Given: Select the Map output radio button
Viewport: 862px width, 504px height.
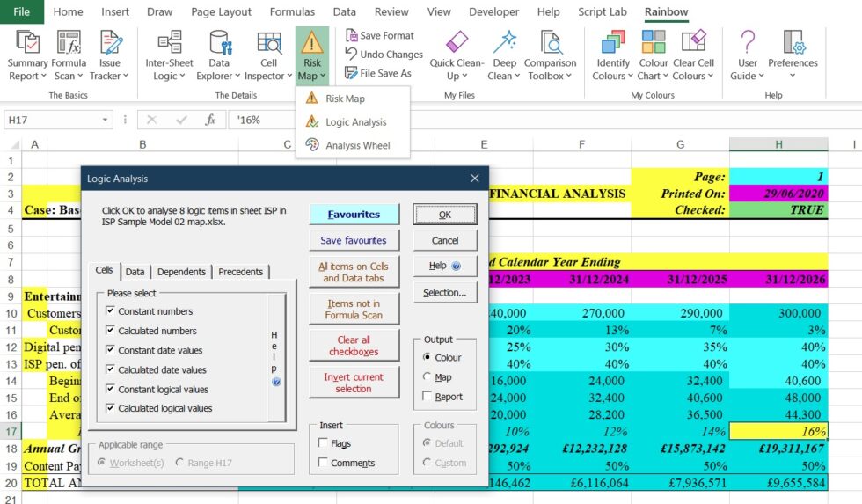Looking at the screenshot, I should (x=428, y=377).
